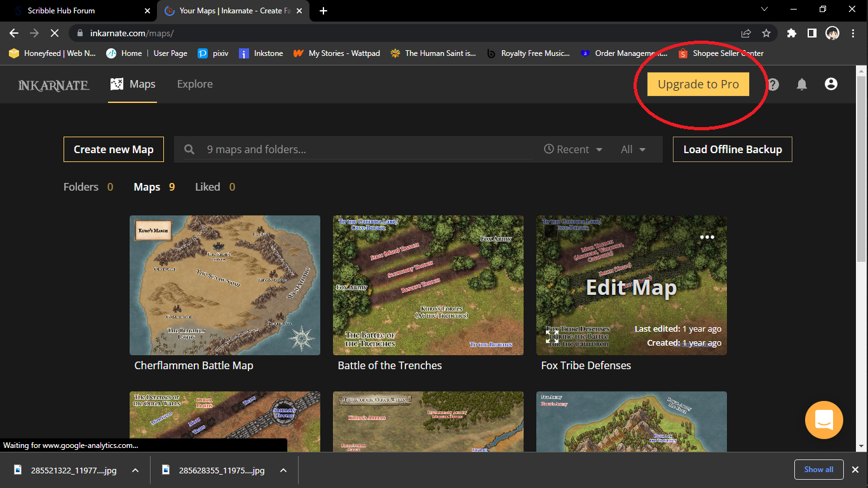Select the Liked tab

coord(208,187)
